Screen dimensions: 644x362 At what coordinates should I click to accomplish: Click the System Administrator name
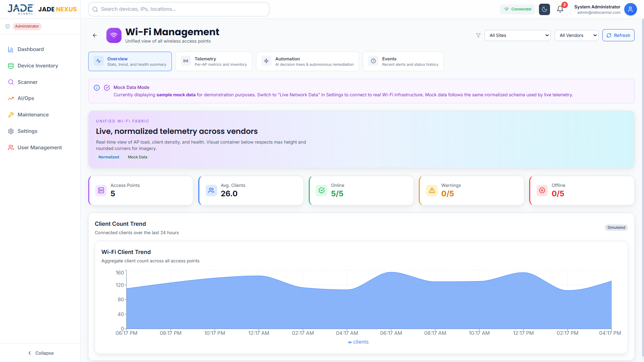coord(597,7)
